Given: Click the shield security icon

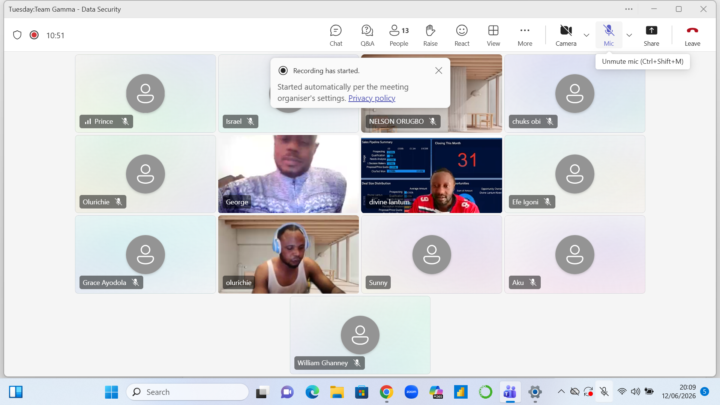Looking at the screenshot, I should click(17, 35).
